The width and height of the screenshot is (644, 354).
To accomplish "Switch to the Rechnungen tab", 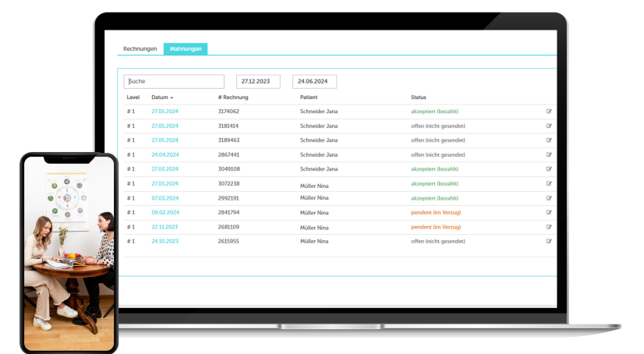I will click(x=140, y=49).
